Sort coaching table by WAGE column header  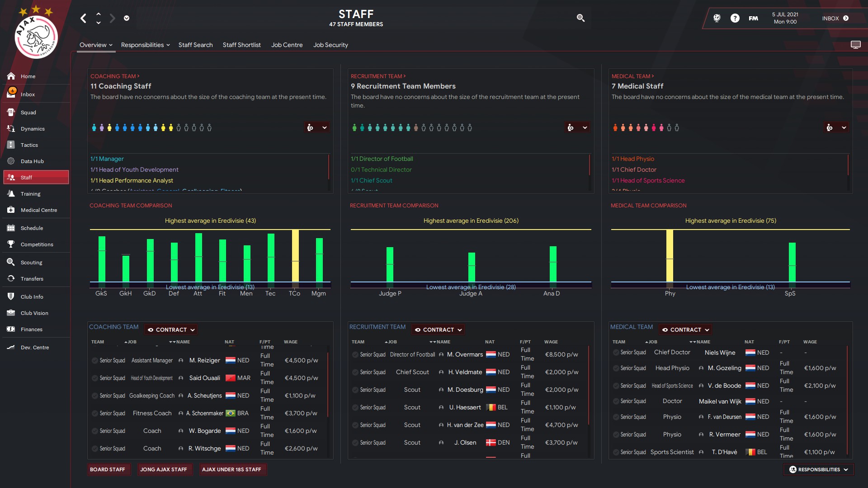tap(290, 342)
